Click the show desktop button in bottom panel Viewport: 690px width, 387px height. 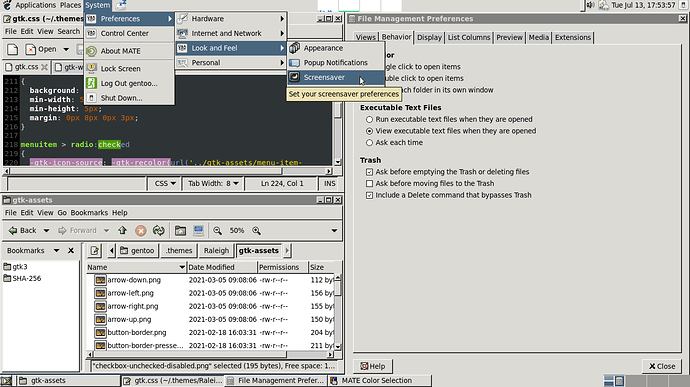(6, 381)
